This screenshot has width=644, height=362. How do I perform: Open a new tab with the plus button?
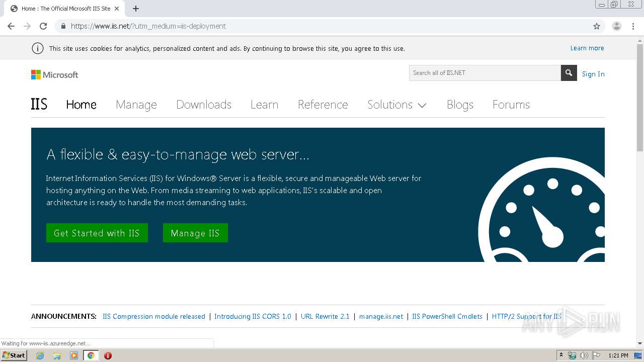point(136,9)
